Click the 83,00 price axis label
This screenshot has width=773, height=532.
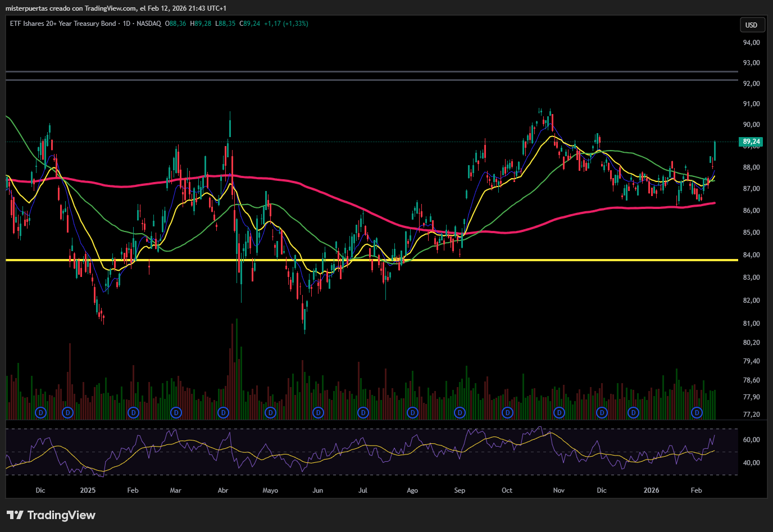coord(751,277)
